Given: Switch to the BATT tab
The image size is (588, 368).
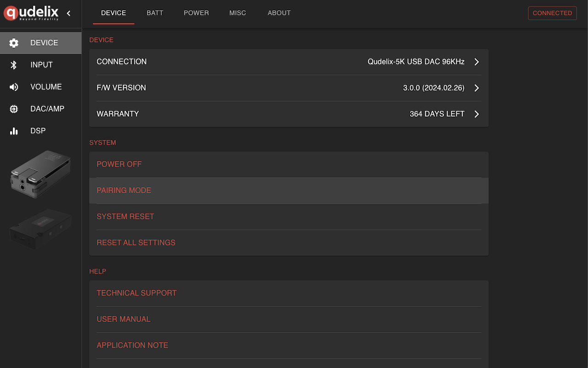Looking at the screenshot, I should coord(155,13).
